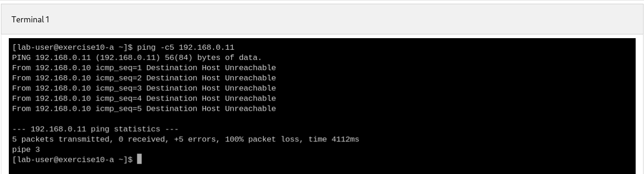
Task: Click the icmp_seq=2 Destination Host Unreachable line
Action: pyautogui.click(x=144, y=78)
